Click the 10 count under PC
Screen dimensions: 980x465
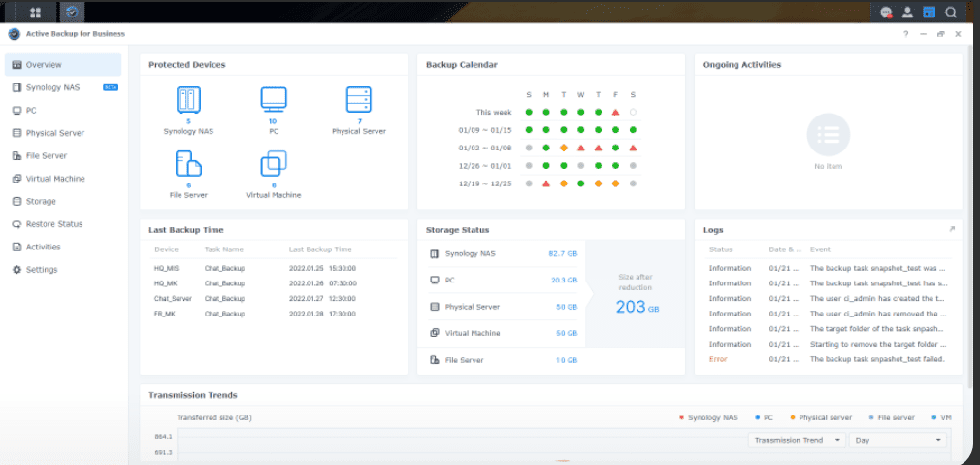coord(273,121)
